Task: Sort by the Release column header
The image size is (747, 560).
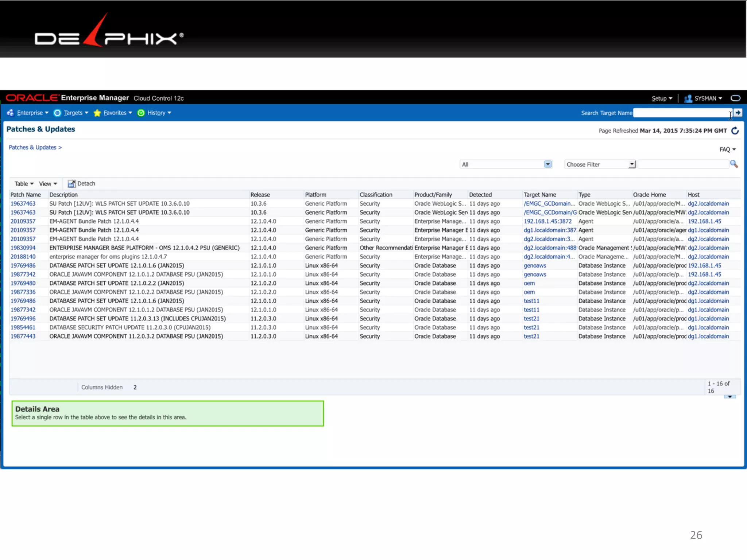Action: tap(260, 195)
